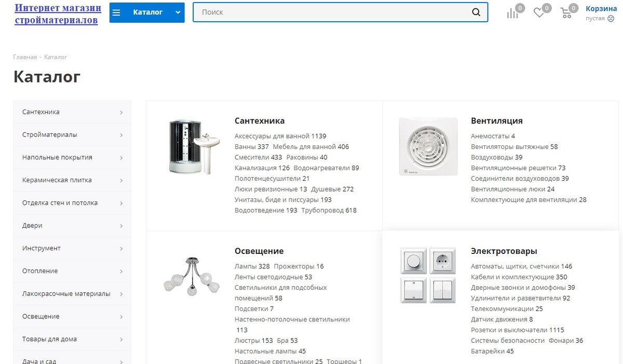
Task: Click the chandelier Освещение thumbnail
Action: [191, 276]
